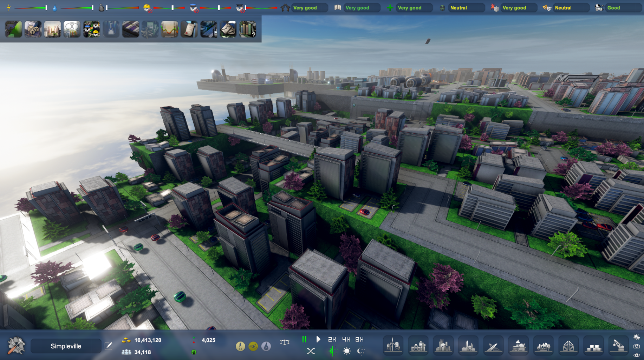Open foundation blocks build menu
The height and width of the screenshot is (360, 644).
click(593, 345)
